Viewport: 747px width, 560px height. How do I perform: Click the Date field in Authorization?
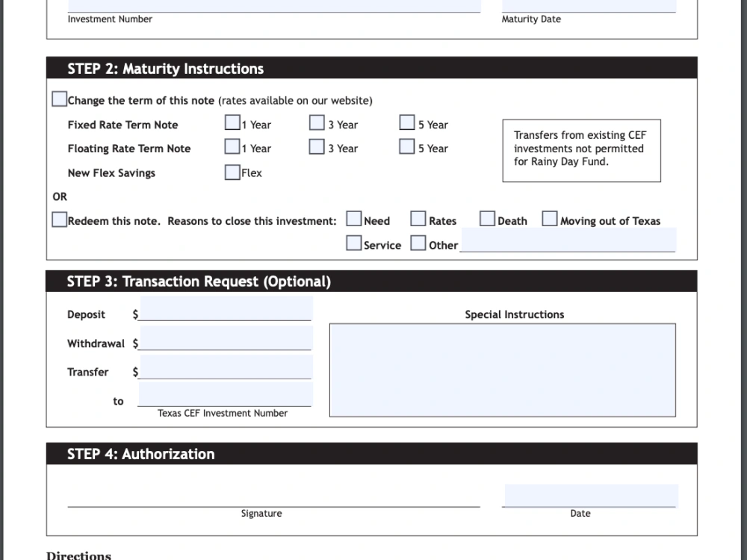coord(589,495)
